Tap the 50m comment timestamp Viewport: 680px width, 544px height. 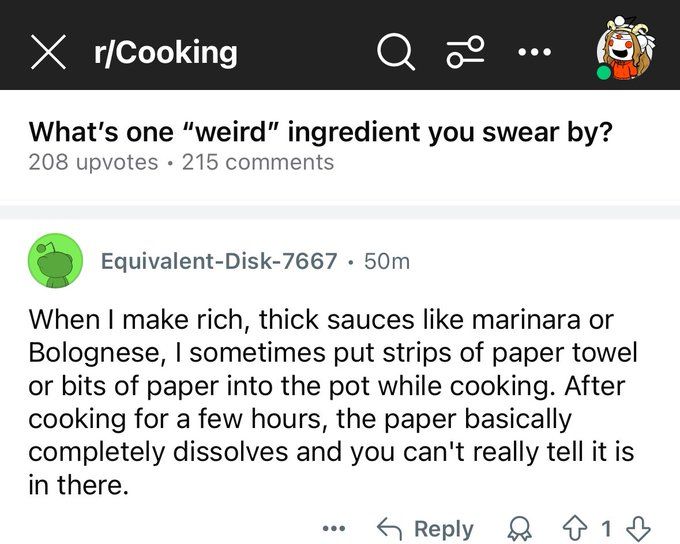coord(387,262)
